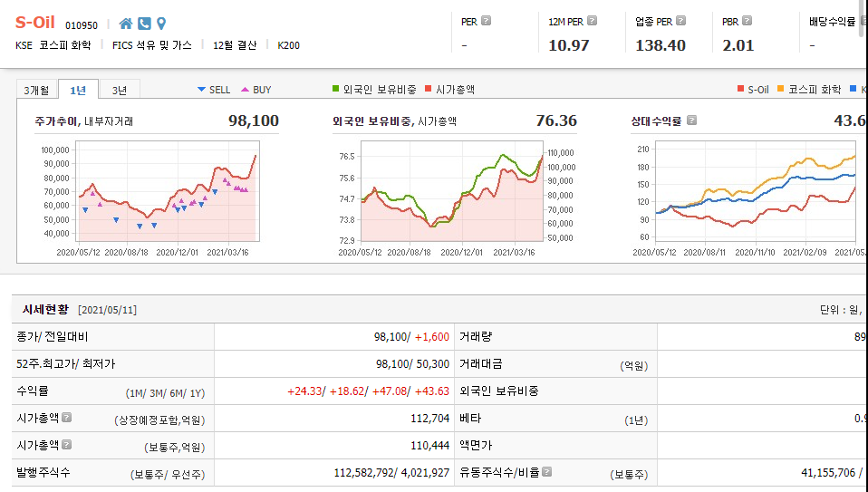The width and height of the screenshot is (868, 492).
Task: Click the S-Oil company name title
Action: point(34,23)
